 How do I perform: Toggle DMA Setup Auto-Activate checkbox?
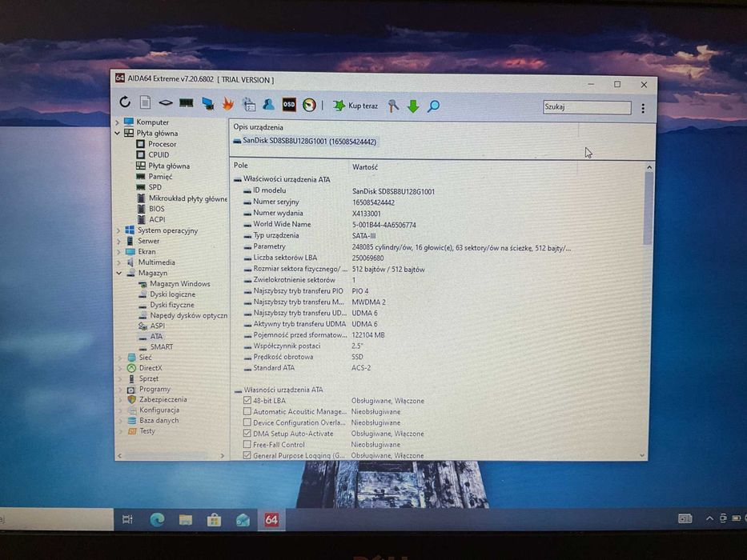click(247, 434)
